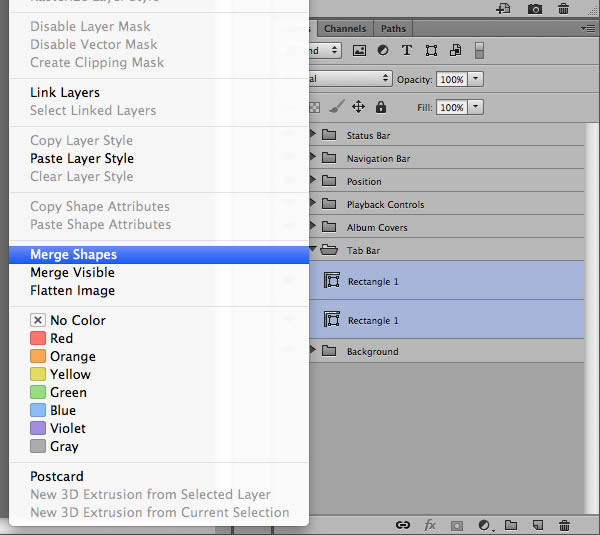Click the lock all padlock icon
The width and height of the screenshot is (600, 535).
381,107
